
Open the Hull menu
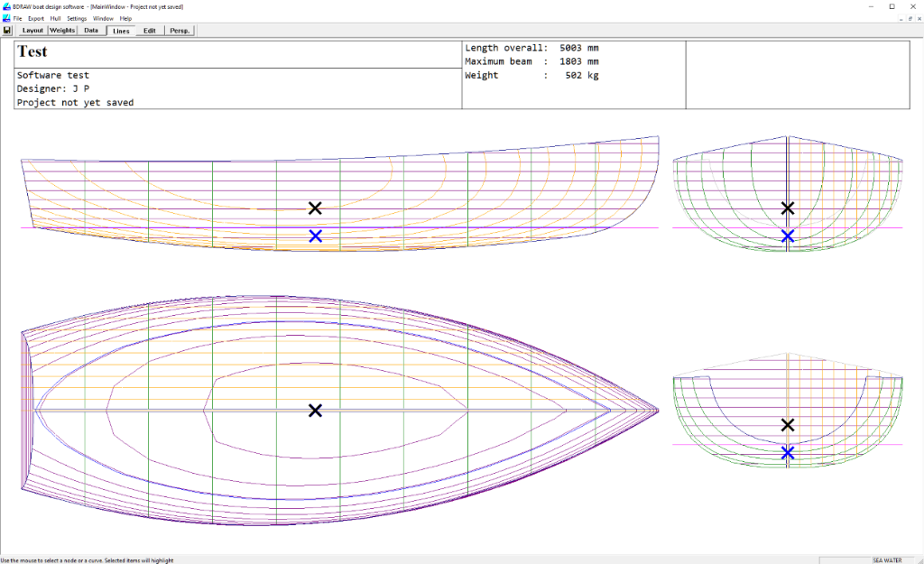click(x=55, y=18)
